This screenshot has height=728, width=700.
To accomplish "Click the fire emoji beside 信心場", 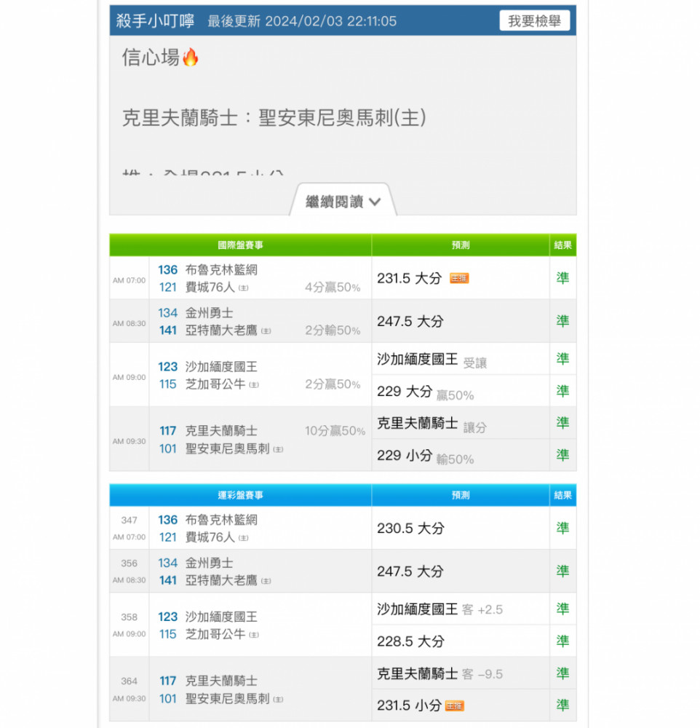I will point(191,58).
